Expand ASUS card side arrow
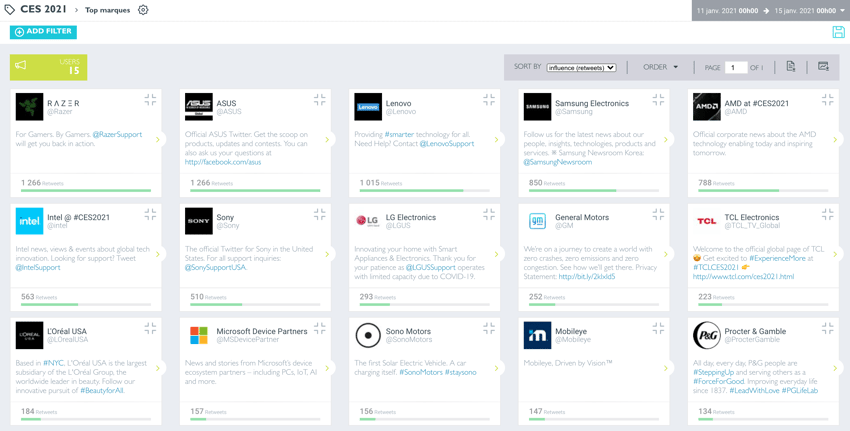 click(327, 140)
